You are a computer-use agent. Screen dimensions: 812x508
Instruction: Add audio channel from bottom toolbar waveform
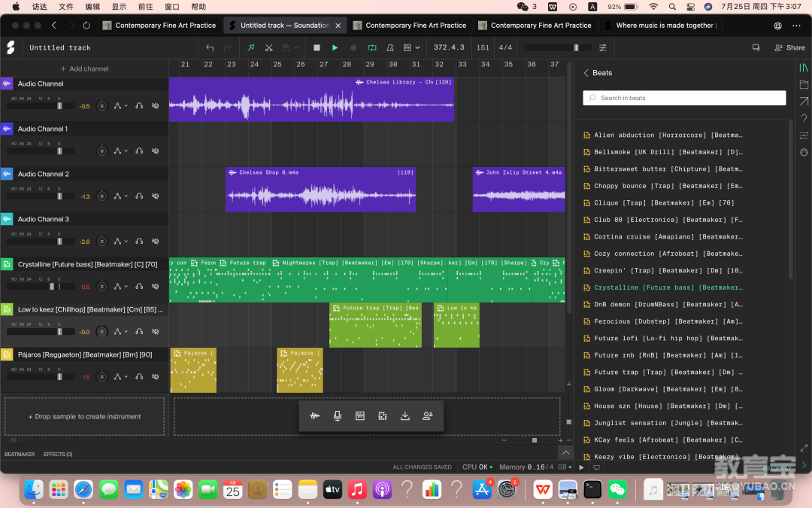[x=315, y=415]
